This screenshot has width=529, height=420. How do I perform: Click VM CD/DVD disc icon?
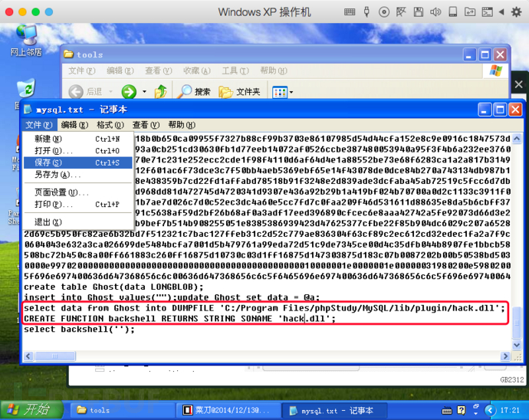pyautogui.click(x=384, y=12)
